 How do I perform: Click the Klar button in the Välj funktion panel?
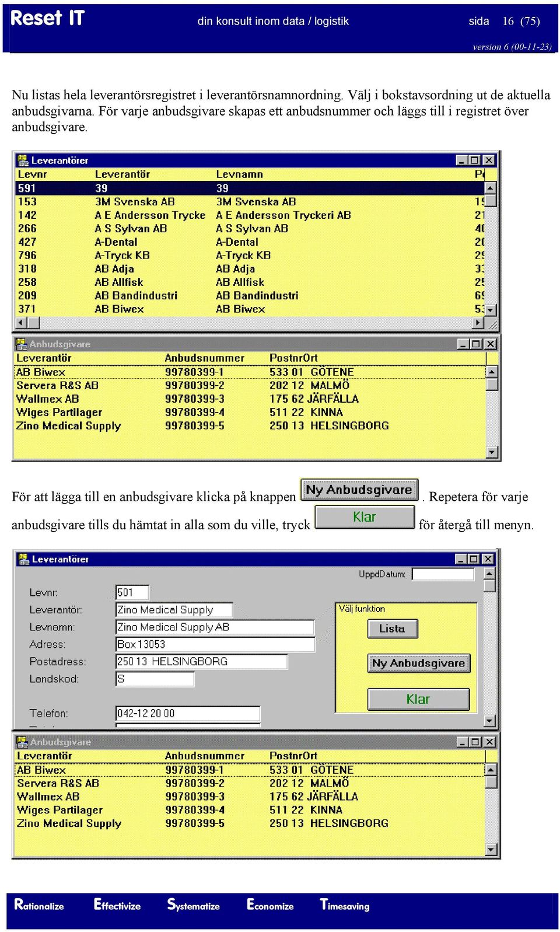(x=418, y=699)
